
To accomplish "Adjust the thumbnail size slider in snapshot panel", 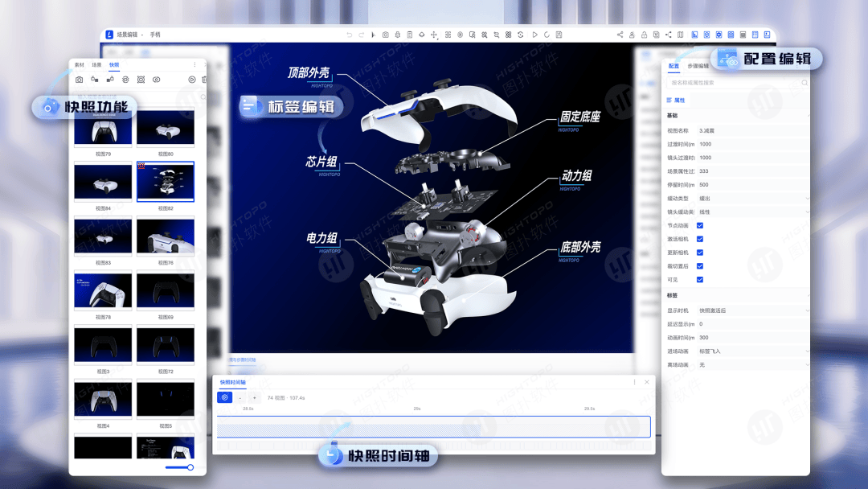I will point(178,467).
